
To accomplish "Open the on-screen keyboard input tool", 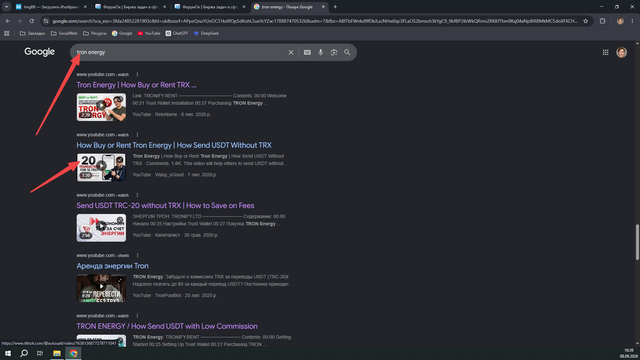I will point(307,52).
